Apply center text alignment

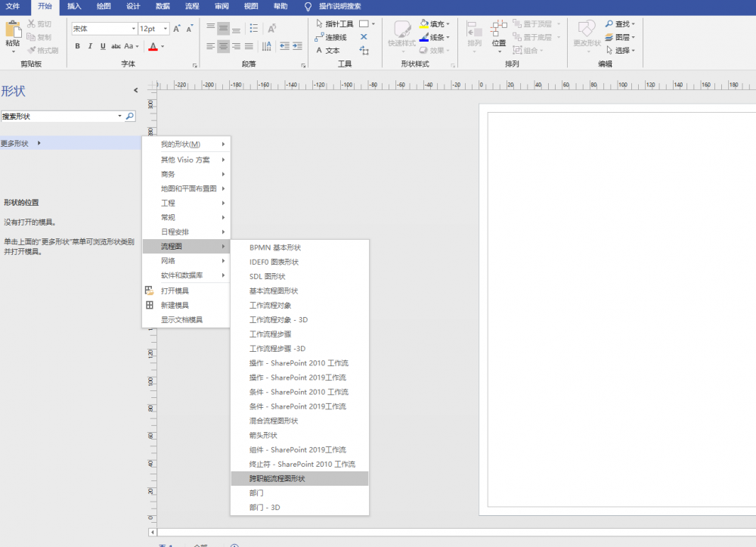(x=223, y=47)
